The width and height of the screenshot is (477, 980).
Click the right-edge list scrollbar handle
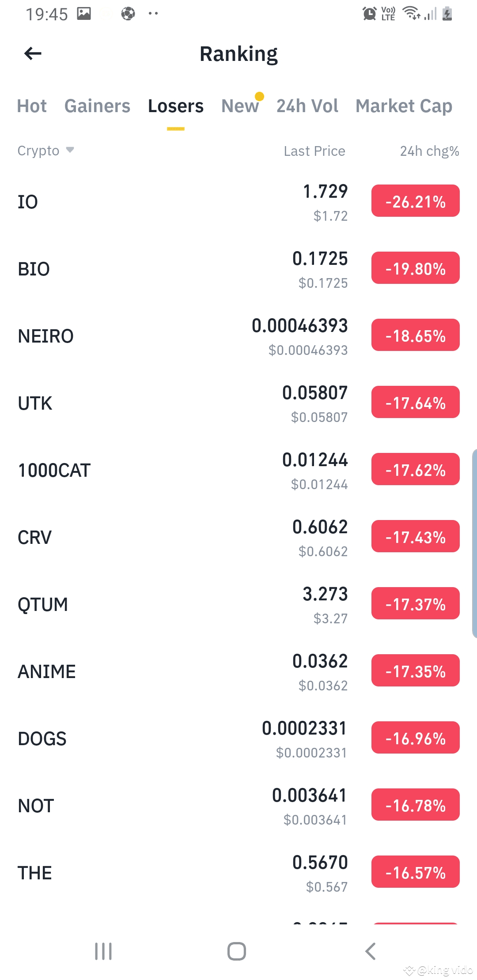point(474,543)
